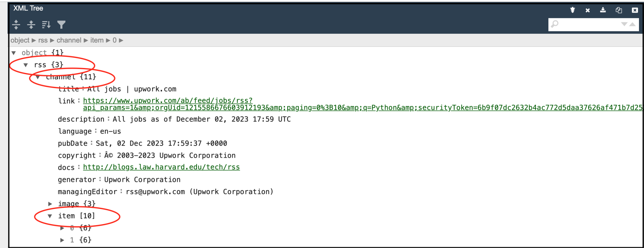
Task: Select 'channel' in the breadcrumb path
Action: [69, 40]
